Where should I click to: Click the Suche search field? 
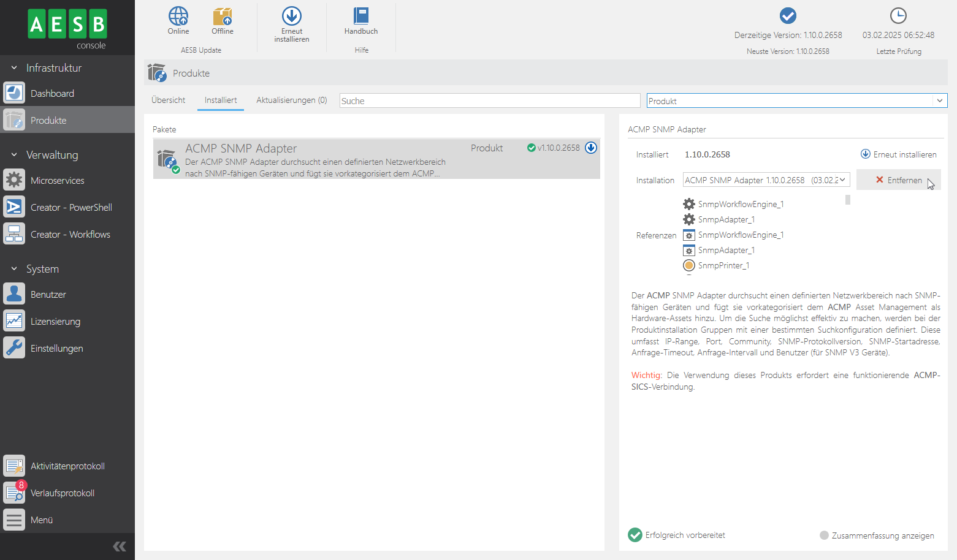(489, 101)
